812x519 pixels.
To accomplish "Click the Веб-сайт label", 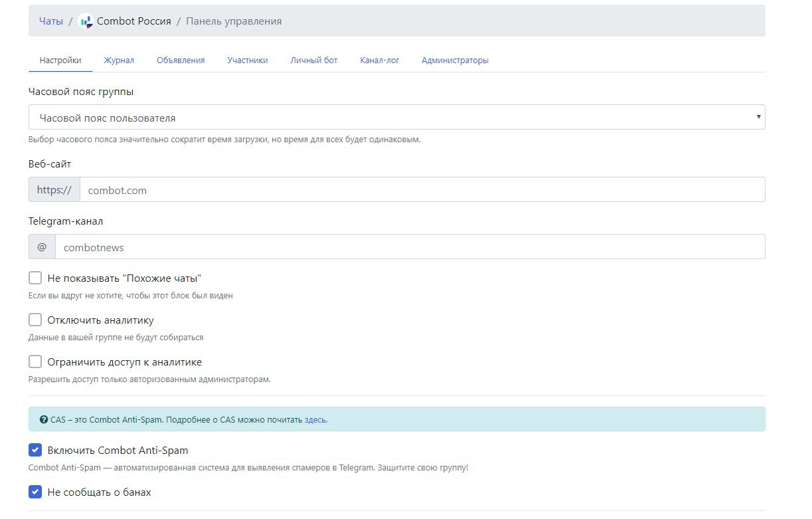I will pos(50,163).
